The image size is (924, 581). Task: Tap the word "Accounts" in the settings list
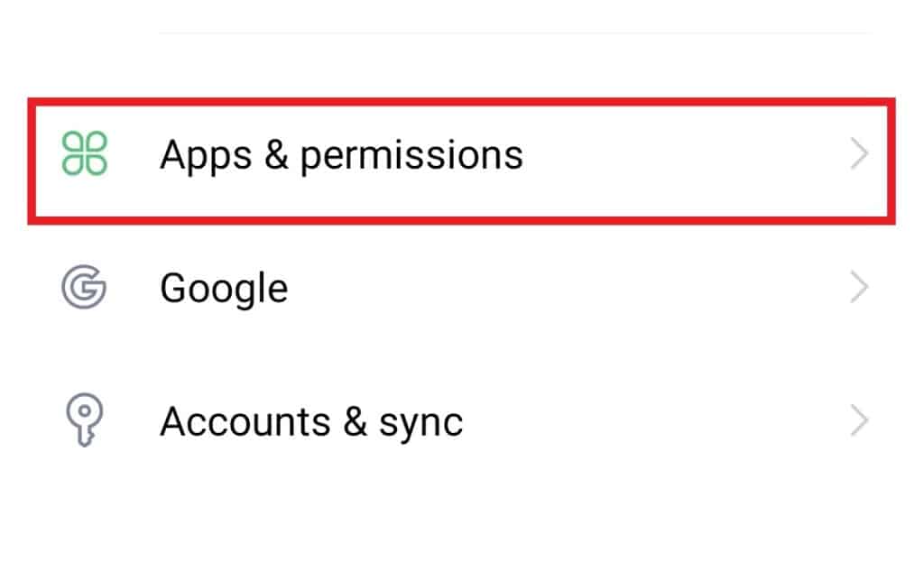point(245,421)
